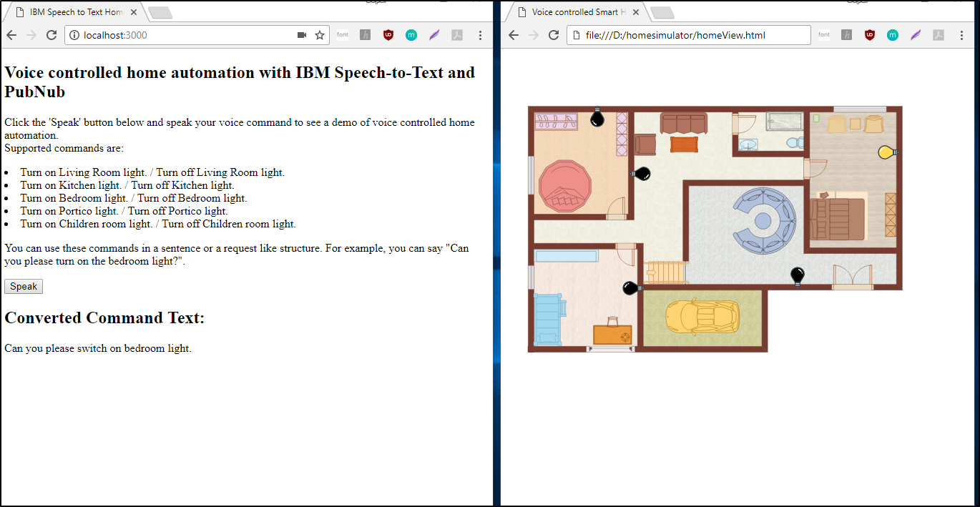The width and height of the screenshot is (980, 507).
Task: Open the uBlock Origin shield in the right browser
Action: pyautogui.click(x=870, y=35)
